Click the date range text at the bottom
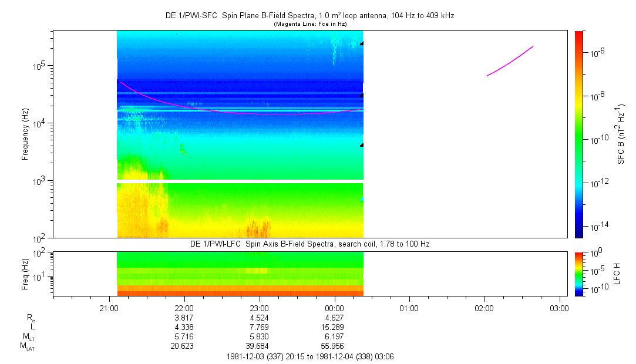Image resolution: width=636 pixels, height=364 pixels. click(x=309, y=357)
